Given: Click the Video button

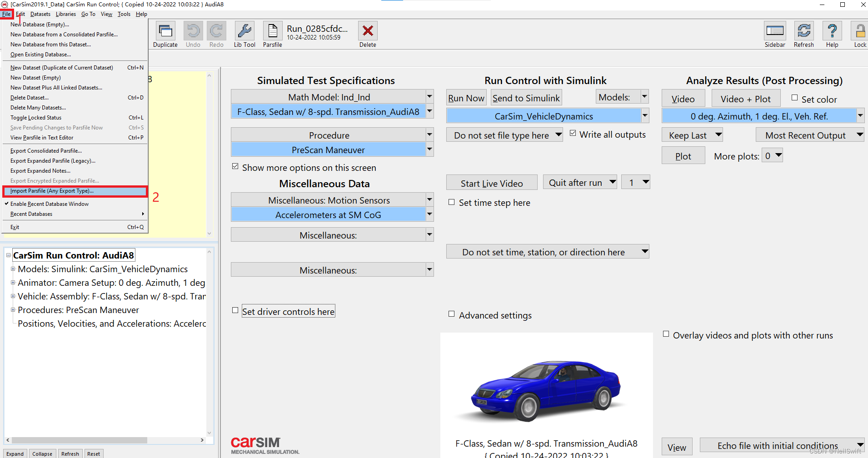Looking at the screenshot, I should (x=683, y=99).
